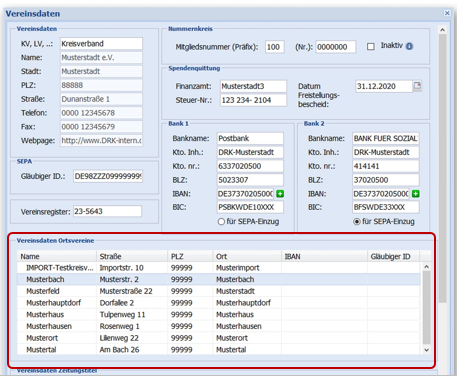
Task: Select the Musterbach row in Ortsvereine table
Action: [x=219, y=279]
